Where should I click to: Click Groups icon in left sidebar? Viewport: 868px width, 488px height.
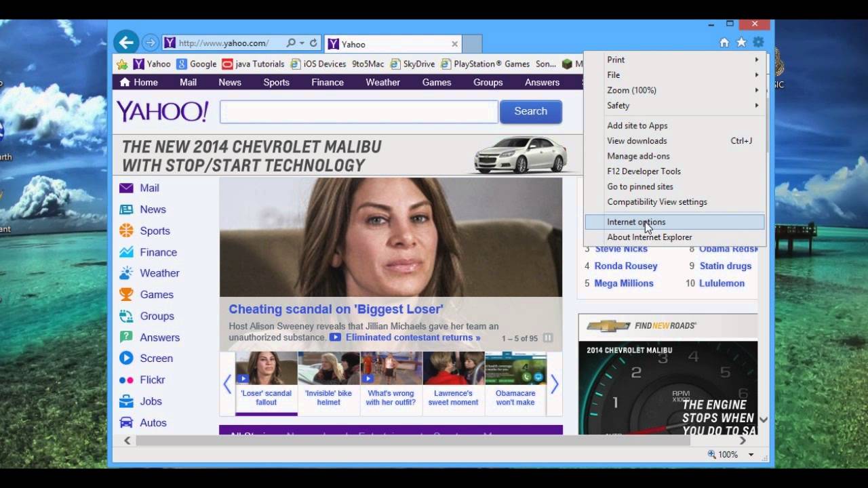(x=126, y=316)
